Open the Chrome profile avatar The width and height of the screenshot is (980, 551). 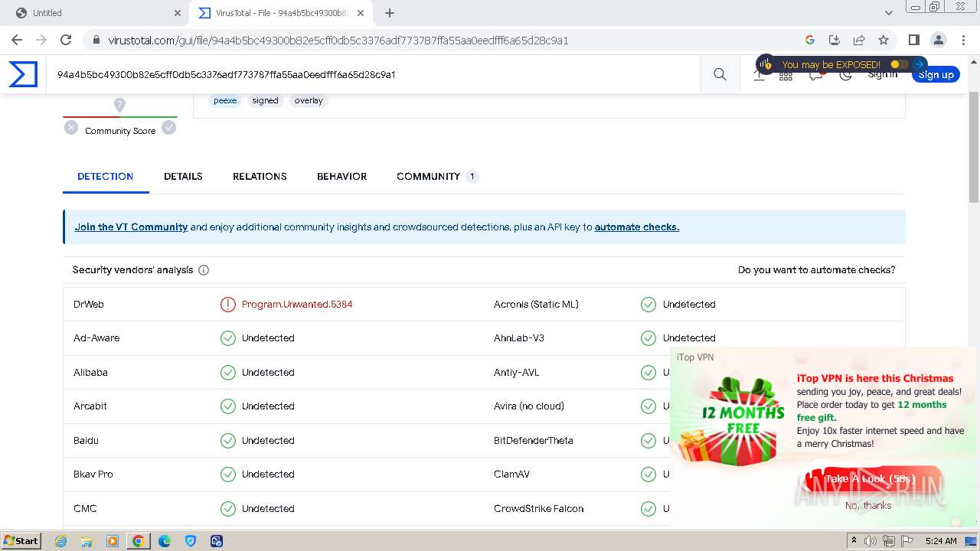click(x=938, y=40)
